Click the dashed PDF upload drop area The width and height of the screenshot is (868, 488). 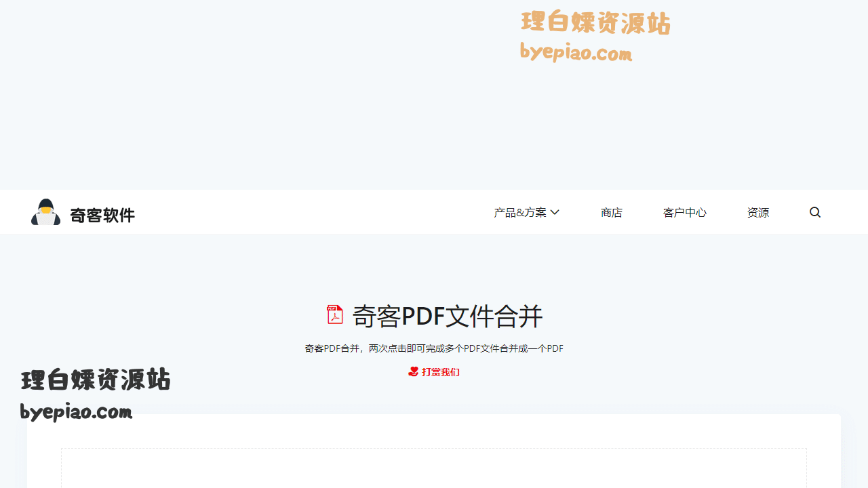(x=434, y=468)
